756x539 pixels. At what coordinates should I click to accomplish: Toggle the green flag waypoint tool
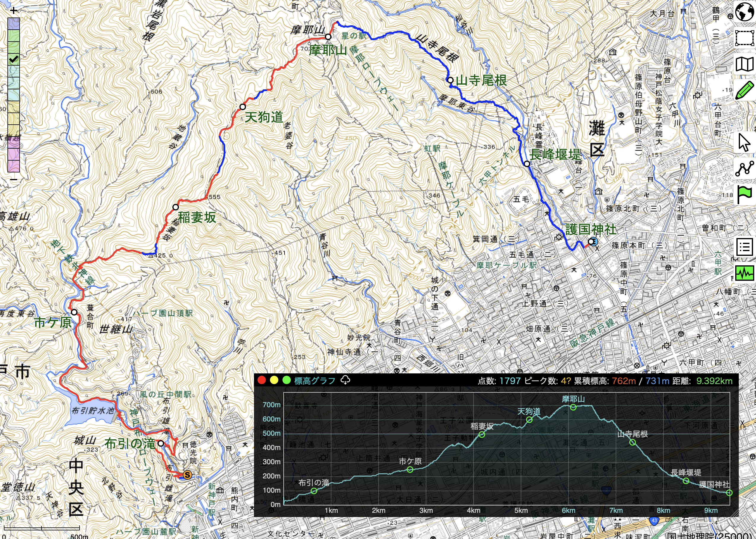point(744,195)
